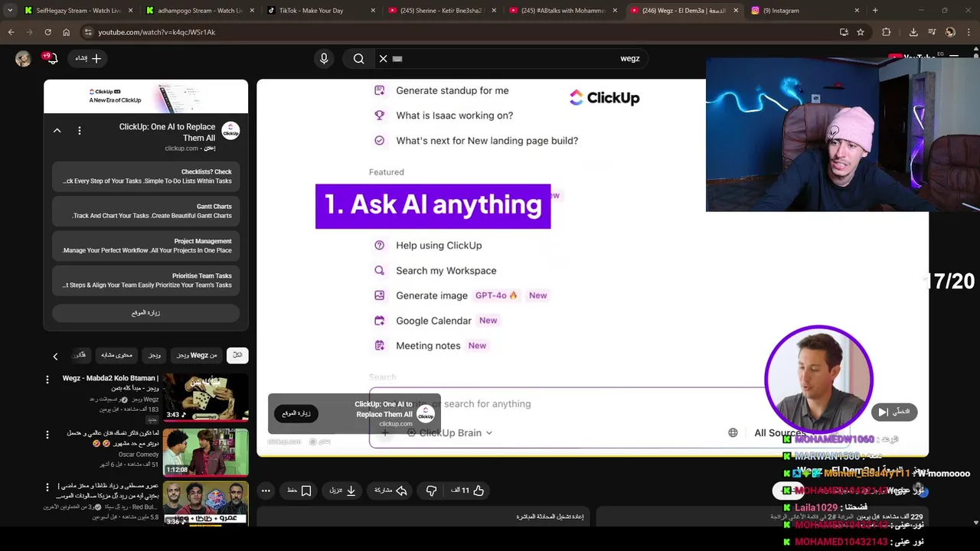Open the ClickUp ad three-dot options

click(80, 131)
